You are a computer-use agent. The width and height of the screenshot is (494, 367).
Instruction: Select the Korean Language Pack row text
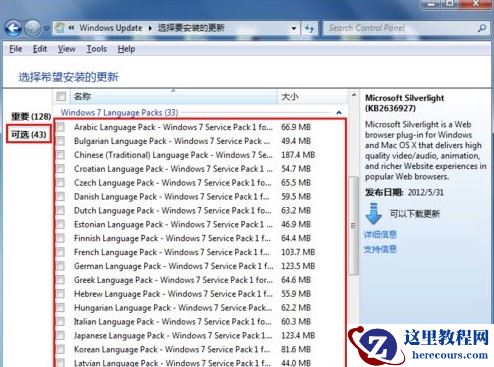point(172,349)
